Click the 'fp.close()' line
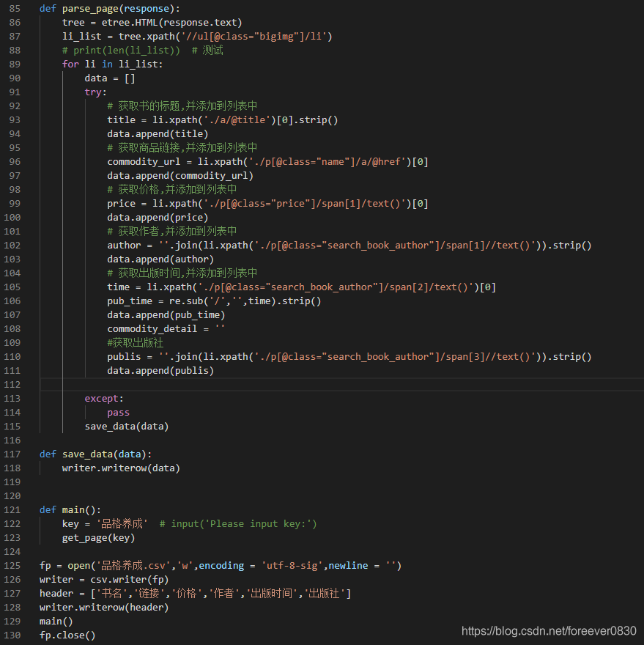 point(67,636)
